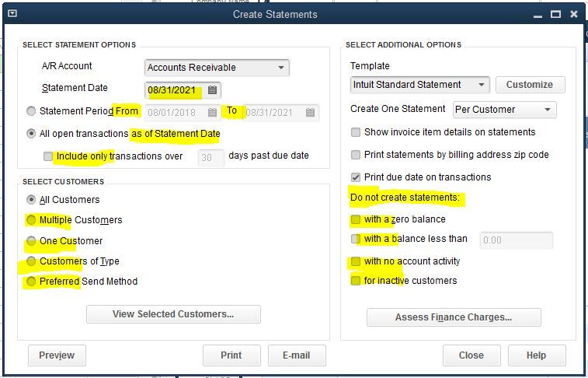588x378 pixels.
Task: Click into the Statement Date field
Action: (174, 90)
